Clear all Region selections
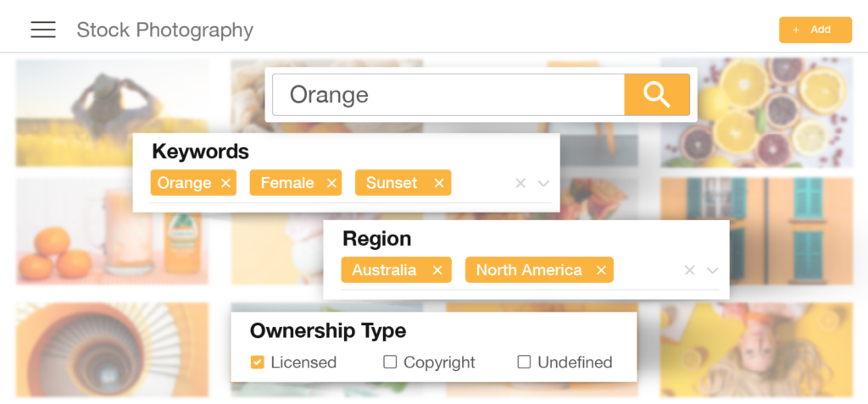Image resolution: width=868 pixels, height=404 pixels. (689, 270)
